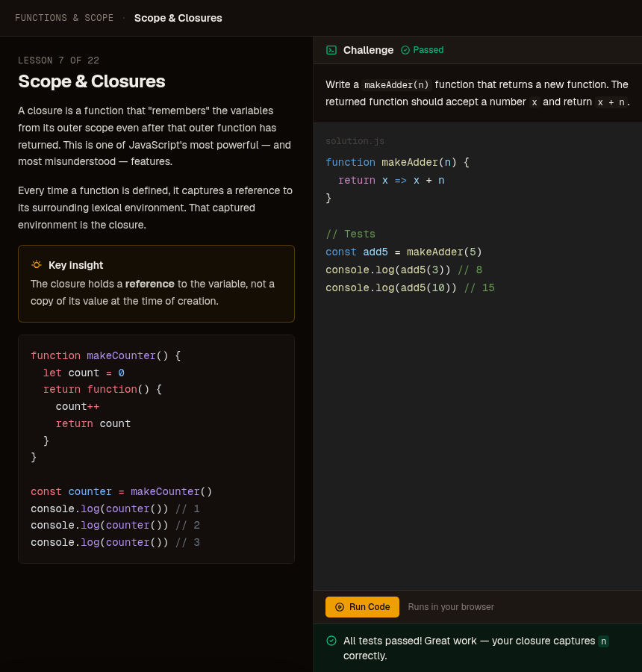This screenshot has height=672, width=642.
Task: Click the function makeAdder(n) code line
Action: click(397, 163)
